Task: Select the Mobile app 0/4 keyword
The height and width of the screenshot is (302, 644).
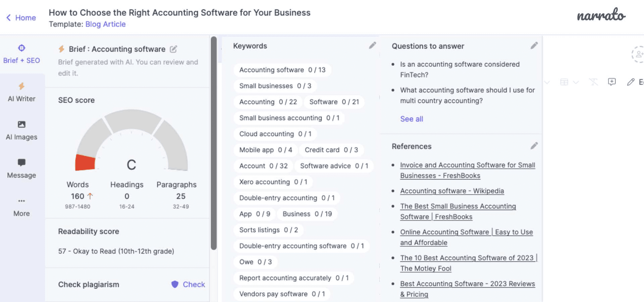Action: coord(266,150)
